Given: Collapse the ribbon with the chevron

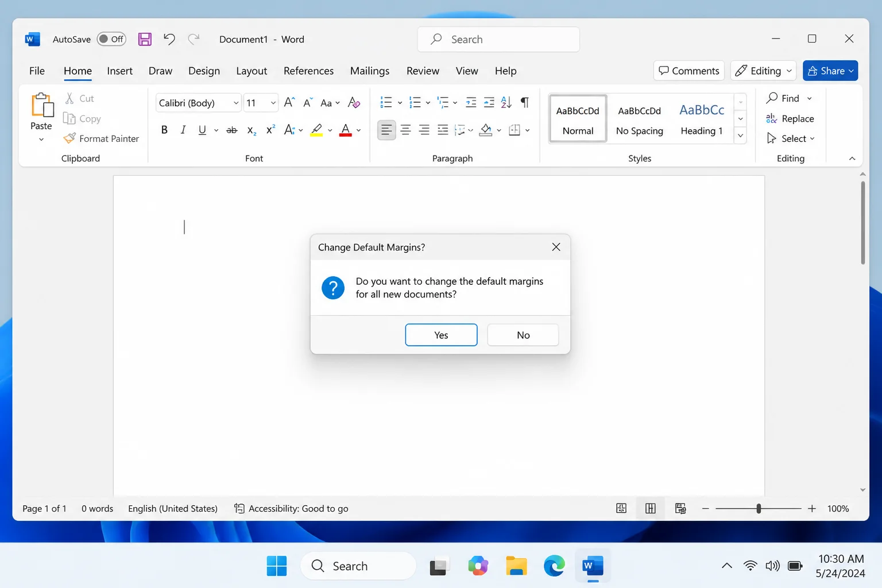Looking at the screenshot, I should [852, 158].
